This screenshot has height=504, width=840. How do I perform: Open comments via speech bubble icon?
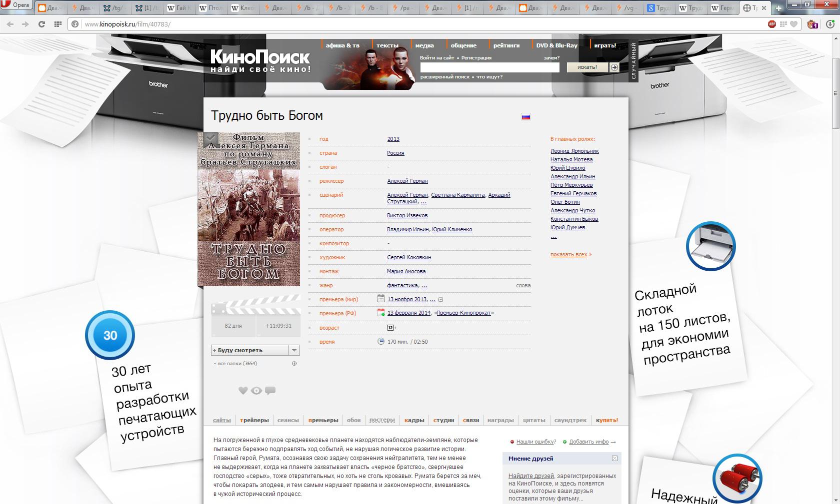(270, 391)
